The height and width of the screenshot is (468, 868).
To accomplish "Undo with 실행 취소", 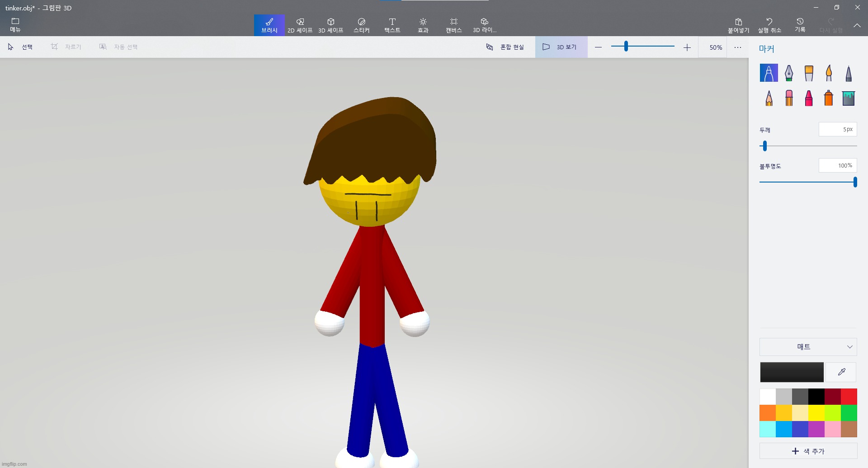I will (x=769, y=25).
